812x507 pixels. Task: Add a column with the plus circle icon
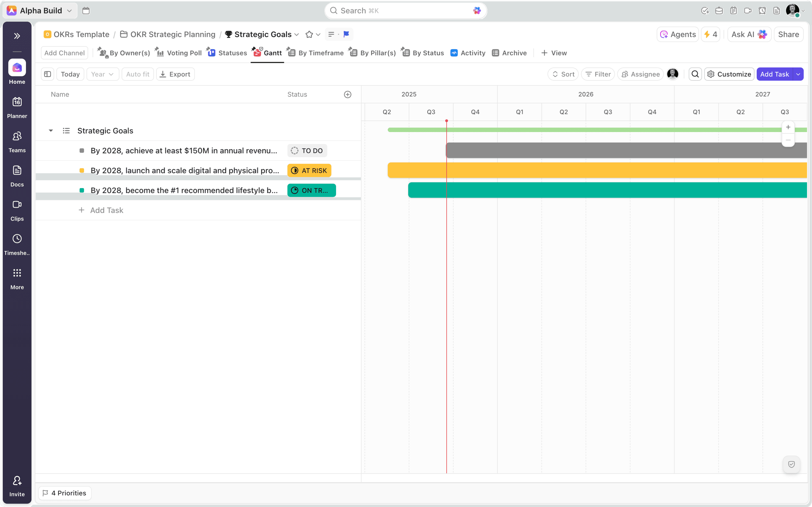(x=348, y=94)
